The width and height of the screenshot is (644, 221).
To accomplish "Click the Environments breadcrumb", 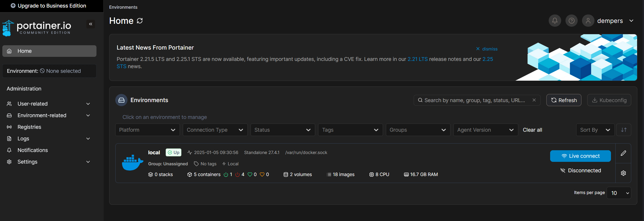I will pos(123,7).
